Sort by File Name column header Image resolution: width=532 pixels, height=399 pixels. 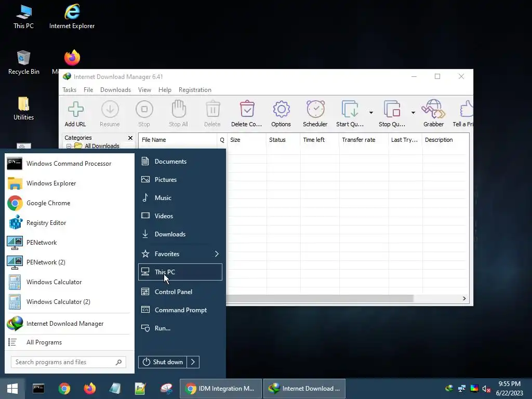click(x=178, y=140)
